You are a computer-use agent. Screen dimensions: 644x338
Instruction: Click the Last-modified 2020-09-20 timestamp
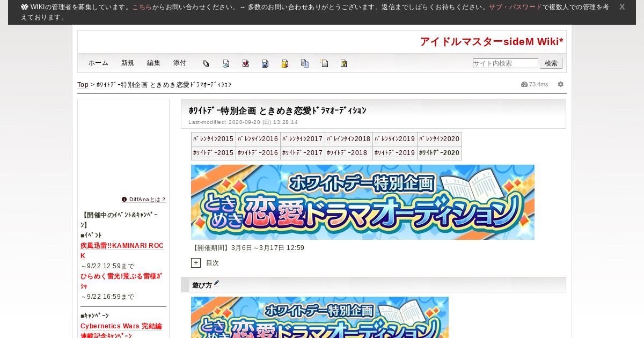click(x=243, y=122)
